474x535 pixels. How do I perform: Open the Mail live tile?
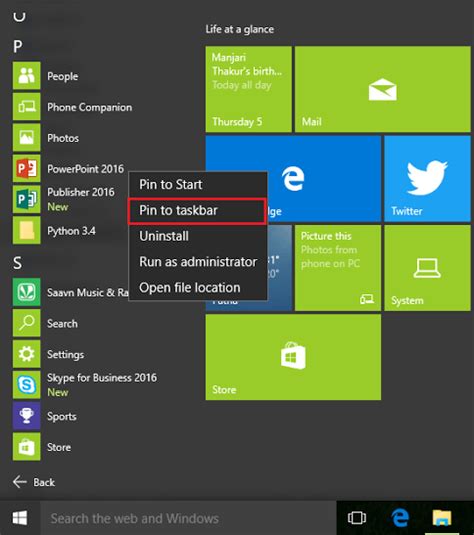tap(383, 89)
